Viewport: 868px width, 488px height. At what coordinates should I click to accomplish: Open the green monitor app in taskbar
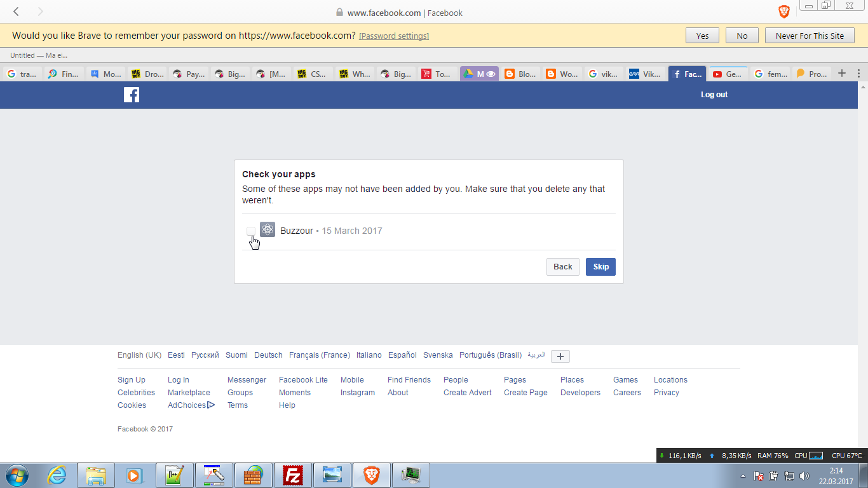click(x=411, y=475)
